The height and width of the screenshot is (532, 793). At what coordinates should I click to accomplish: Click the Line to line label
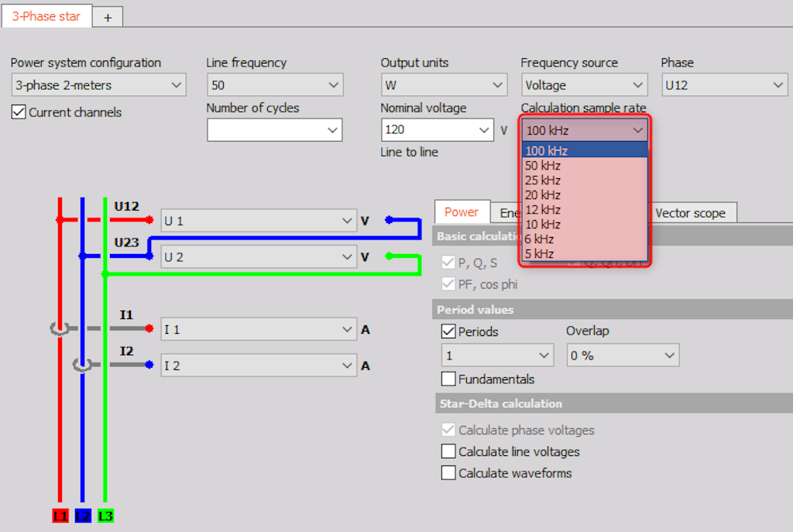(x=409, y=152)
